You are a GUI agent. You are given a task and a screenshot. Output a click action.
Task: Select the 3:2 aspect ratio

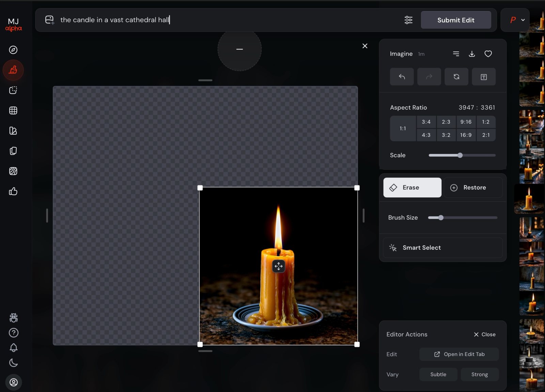tap(446, 135)
